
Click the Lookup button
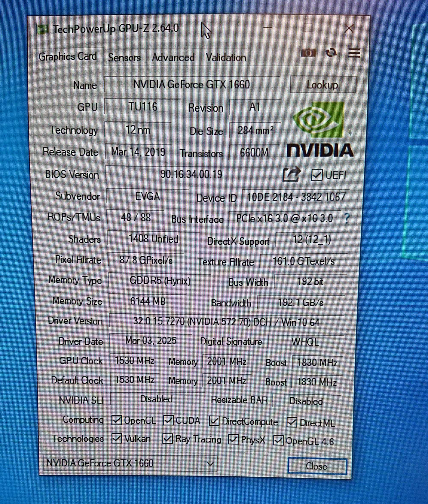(x=323, y=85)
